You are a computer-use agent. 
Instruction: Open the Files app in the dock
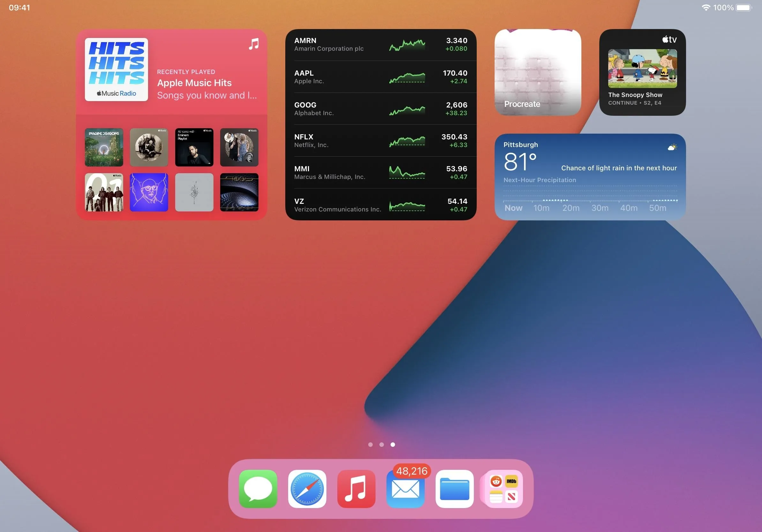click(454, 489)
